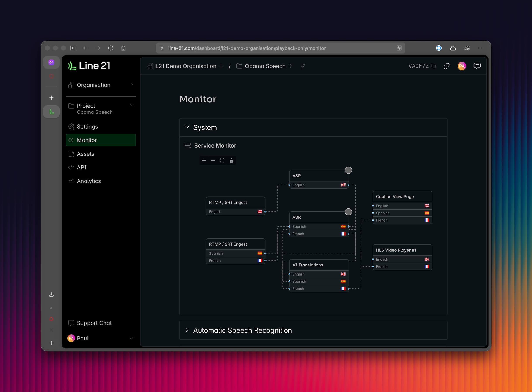The image size is (532, 392).
Task: Toggle the Spanish/French ASR node circle
Action: click(348, 212)
